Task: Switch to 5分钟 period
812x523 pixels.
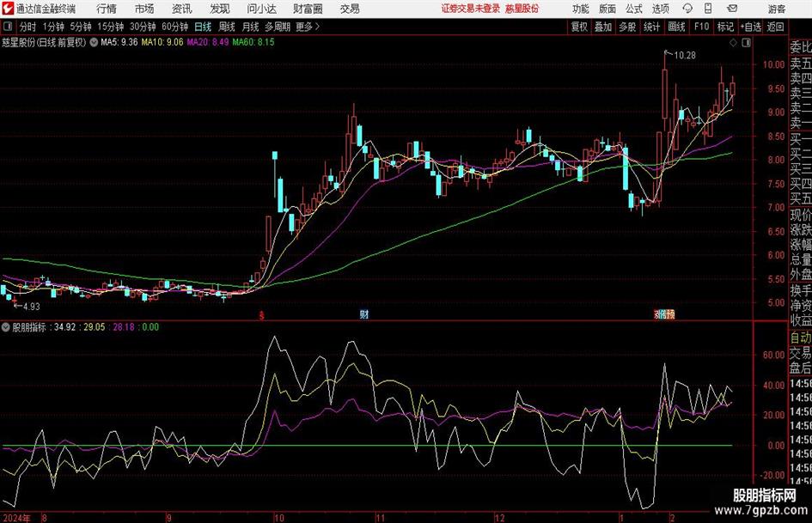Action: [81, 27]
